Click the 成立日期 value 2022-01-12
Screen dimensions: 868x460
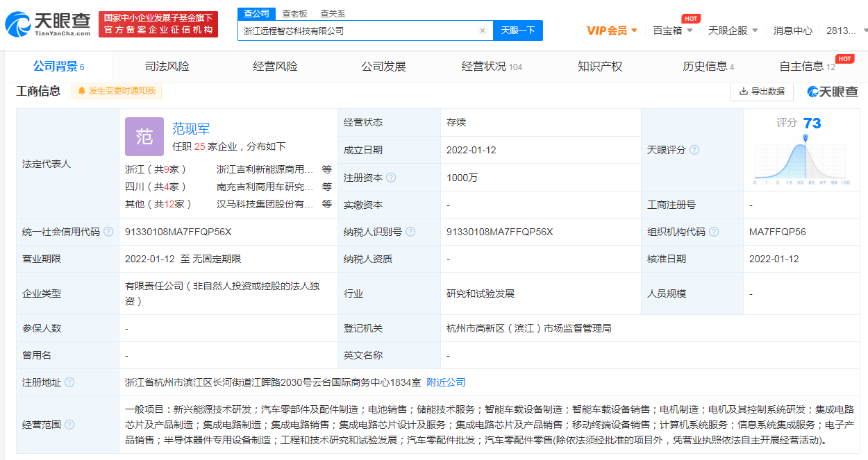tap(471, 150)
